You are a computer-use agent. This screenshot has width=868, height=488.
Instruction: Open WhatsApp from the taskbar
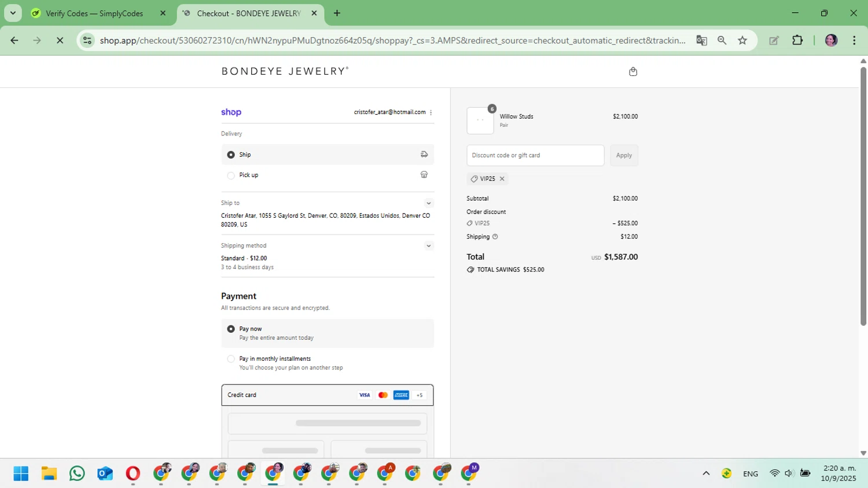tap(77, 474)
